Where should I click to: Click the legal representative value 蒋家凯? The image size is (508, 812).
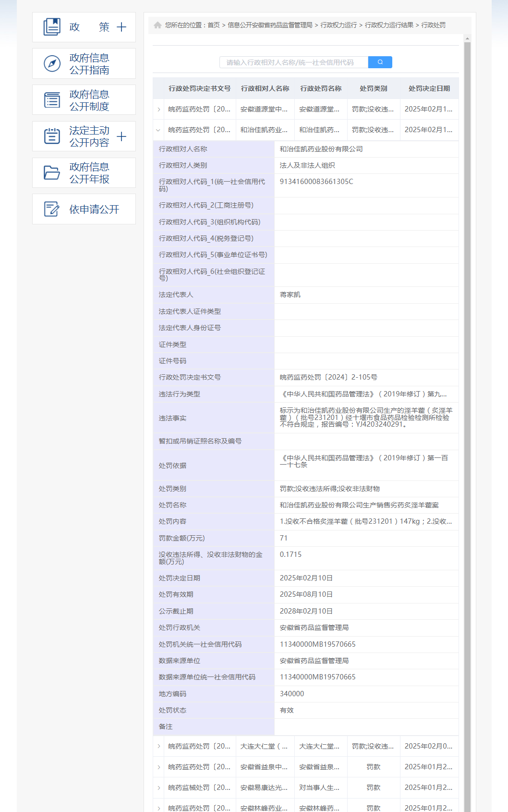pyautogui.click(x=290, y=295)
